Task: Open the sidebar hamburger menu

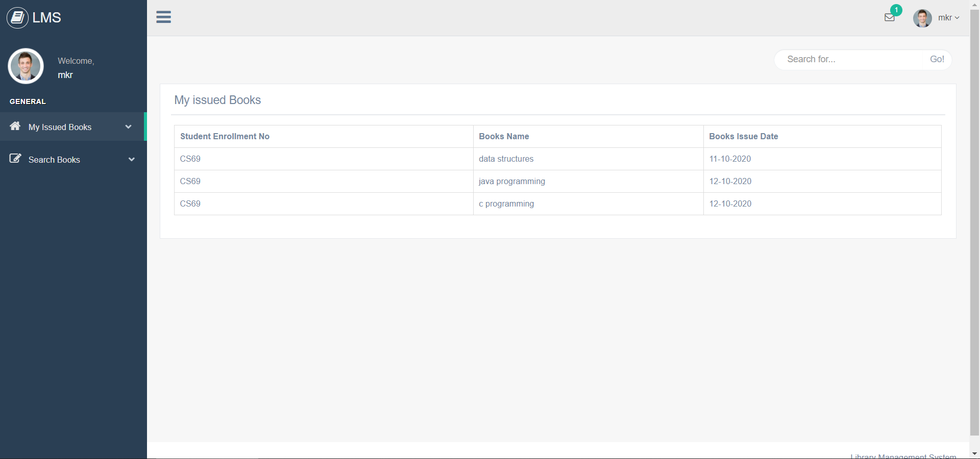Action: (164, 17)
